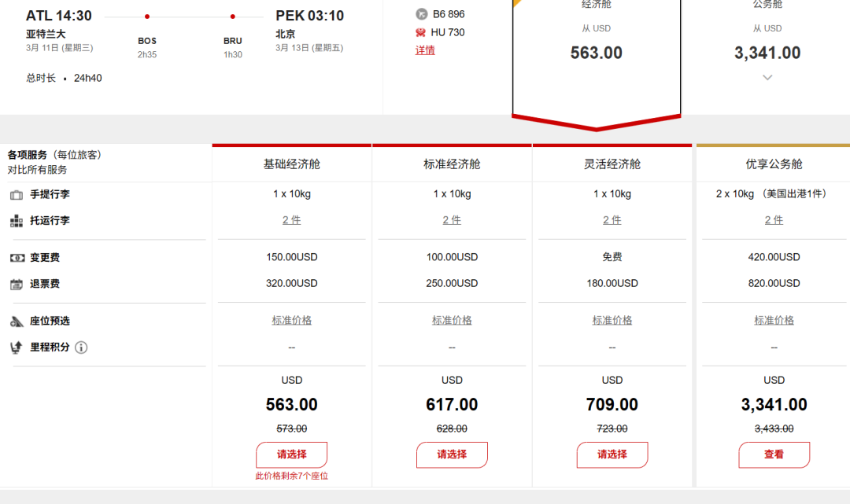Viewport: 850px width, 504px height.
Task: Open 标准价格 seat link under 灵活经济舱
Action: [612, 321]
